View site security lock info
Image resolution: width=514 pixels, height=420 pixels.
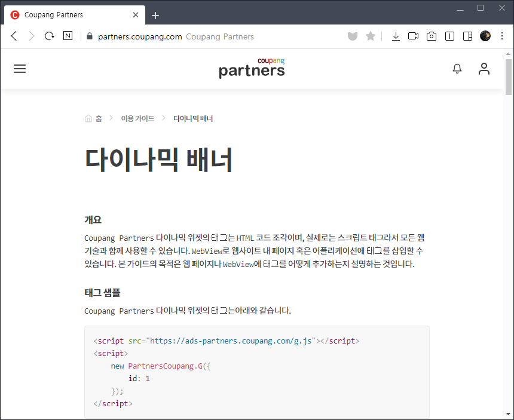click(90, 36)
